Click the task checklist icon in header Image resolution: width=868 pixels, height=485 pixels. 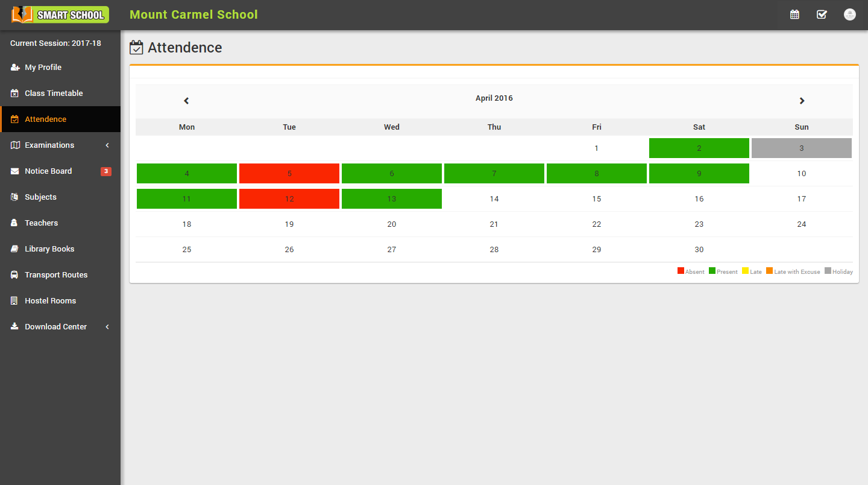point(822,14)
